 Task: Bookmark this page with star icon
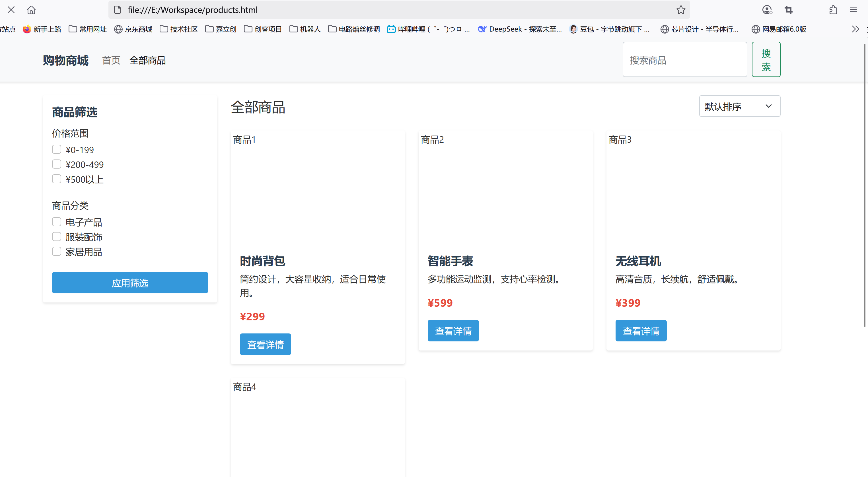(681, 10)
